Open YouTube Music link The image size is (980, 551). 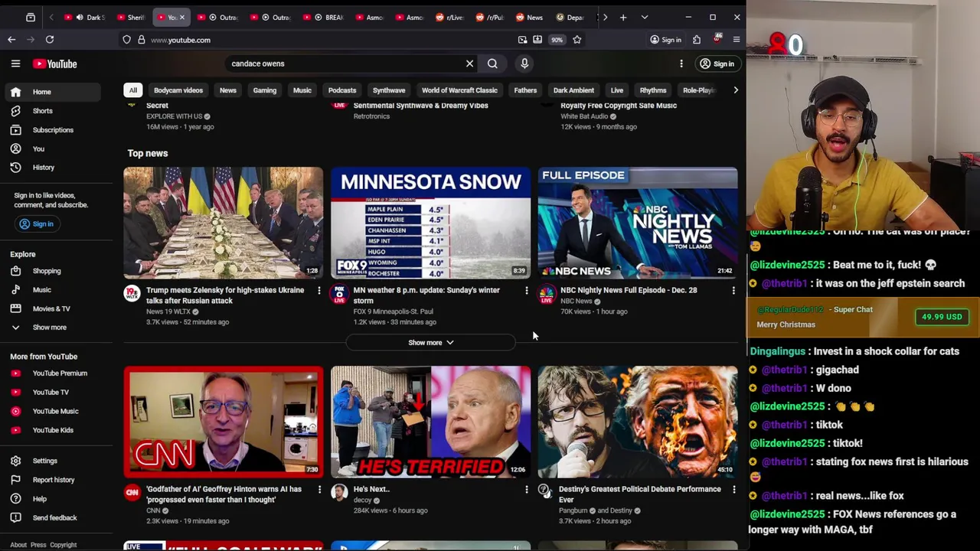click(x=55, y=411)
